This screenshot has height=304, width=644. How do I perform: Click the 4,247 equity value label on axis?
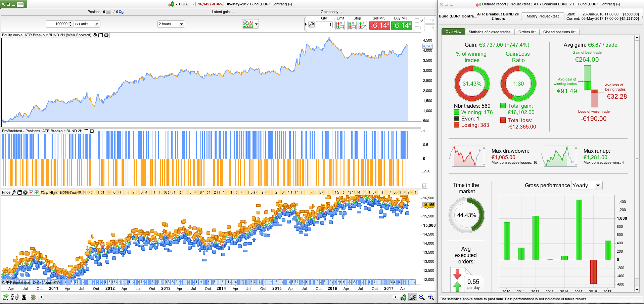point(427,46)
